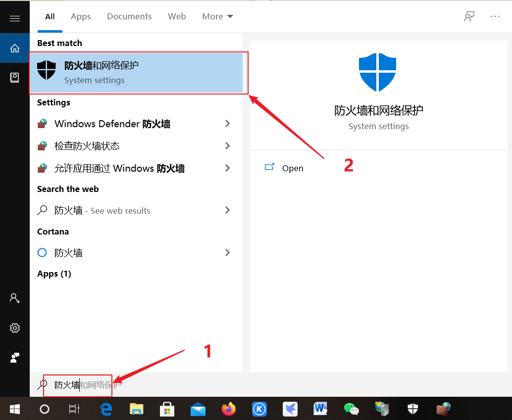Open Microsoft Edge from the taskbar
Viewport: 512px width, 420px height.
click(105, 409)
